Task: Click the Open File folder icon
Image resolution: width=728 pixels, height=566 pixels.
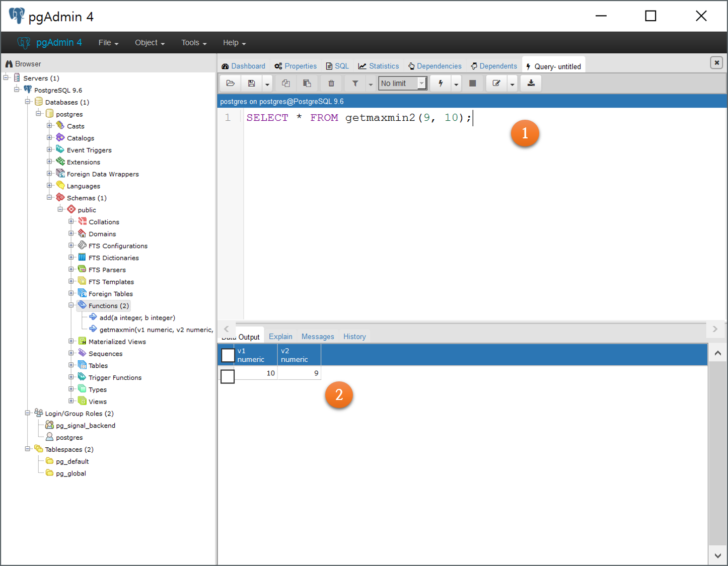Action: click(231, 84)
